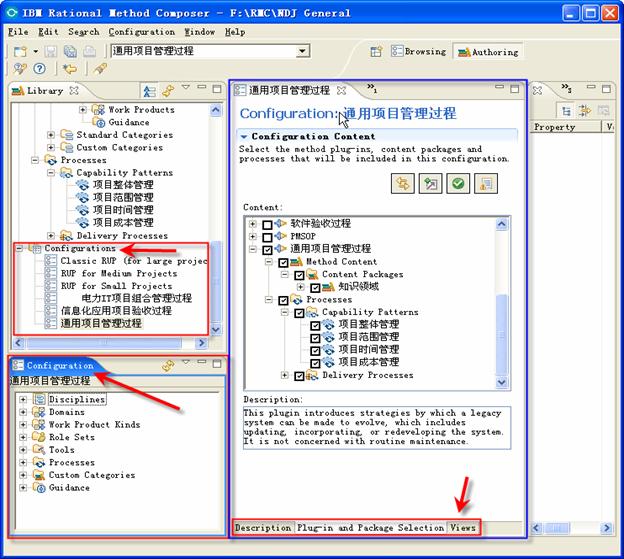This screenshot has height=559, width=624.
Task: Click the Property column header
Action: (566, 127)
